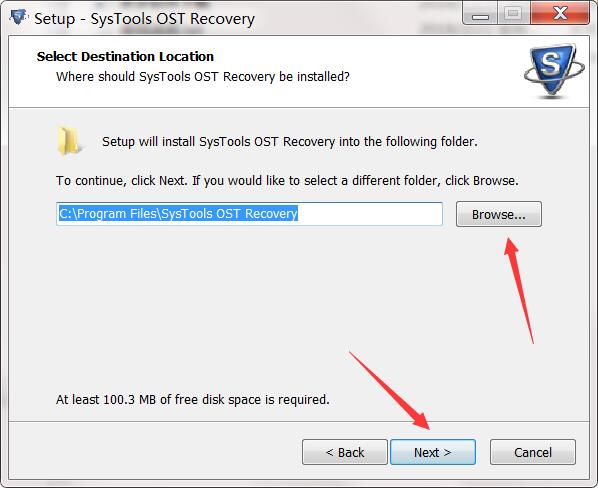
Task: Cancel the installation
Action: point(533,452)
